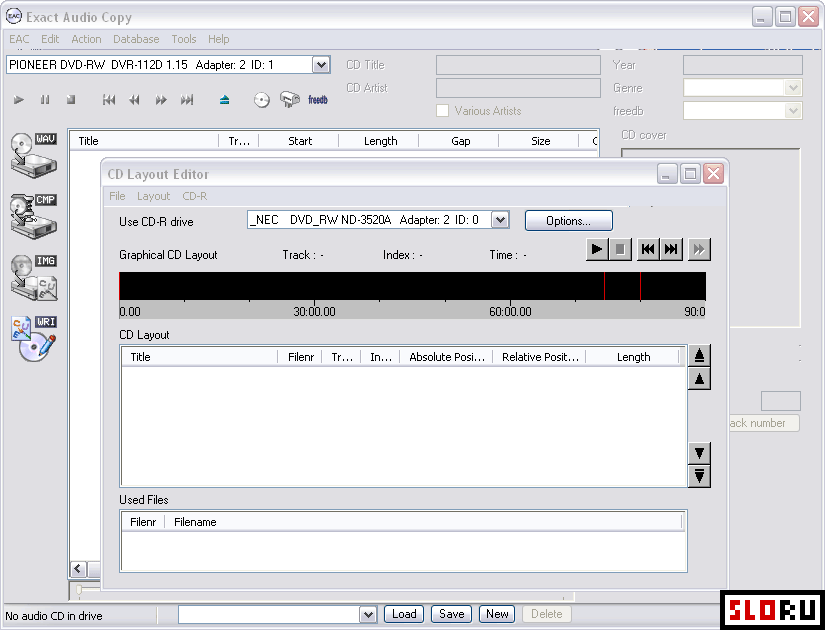
Task: Click the CMP copy compressed tracks icon
Action: (x=34, y=216)
